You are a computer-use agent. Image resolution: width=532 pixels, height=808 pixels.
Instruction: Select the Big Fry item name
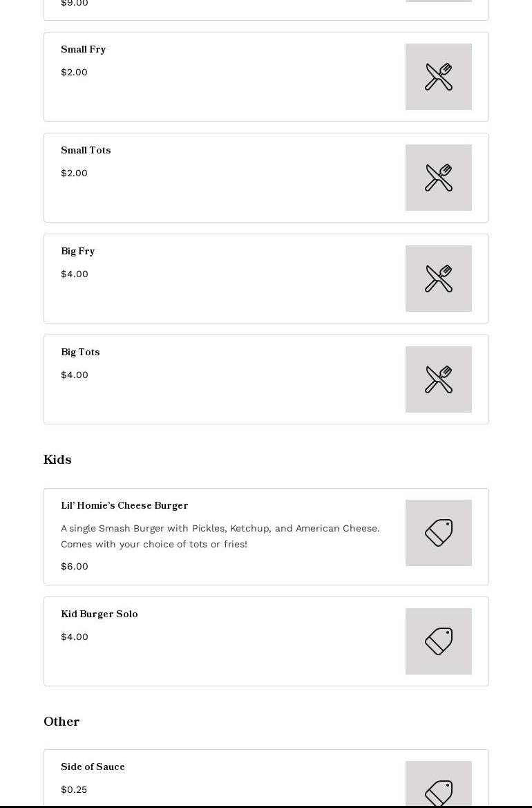(77, 251)
